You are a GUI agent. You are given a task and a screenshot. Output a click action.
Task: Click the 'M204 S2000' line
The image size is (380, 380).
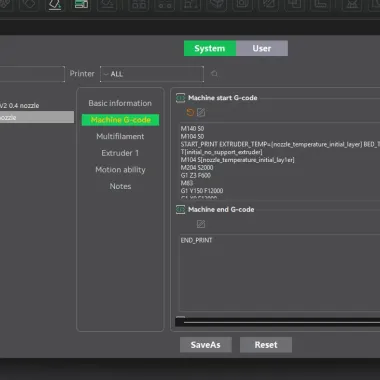197,168
